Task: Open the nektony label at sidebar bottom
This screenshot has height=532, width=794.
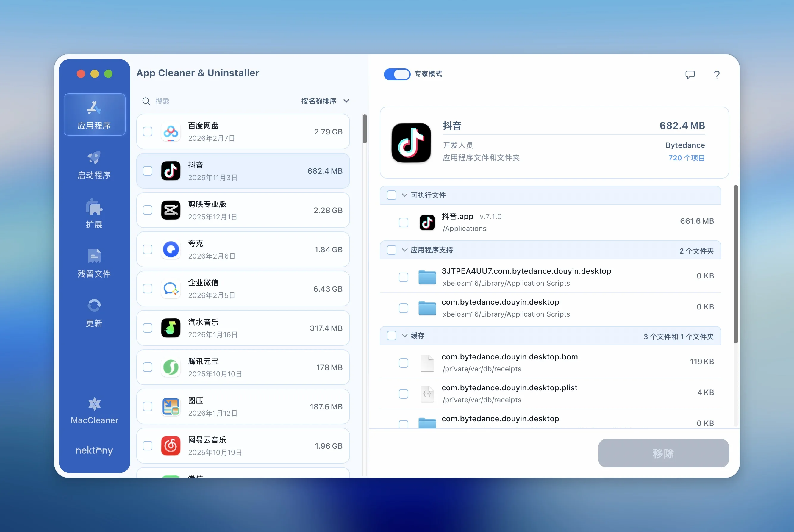Action: click(94, 451)
